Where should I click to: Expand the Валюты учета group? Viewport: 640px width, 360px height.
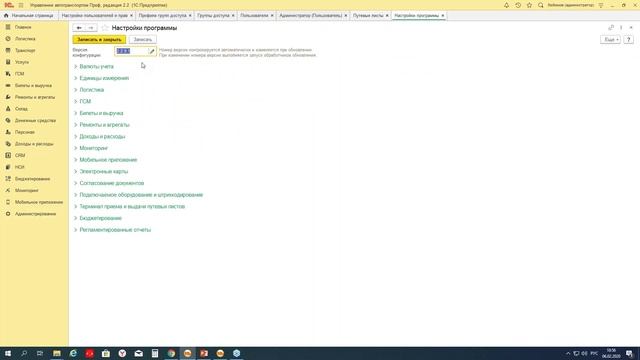pyautogui.click(x=96, y=67)
